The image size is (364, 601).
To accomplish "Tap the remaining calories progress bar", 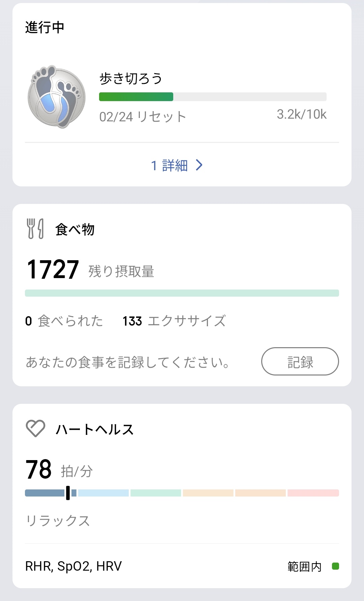I will tap(182, 293).
